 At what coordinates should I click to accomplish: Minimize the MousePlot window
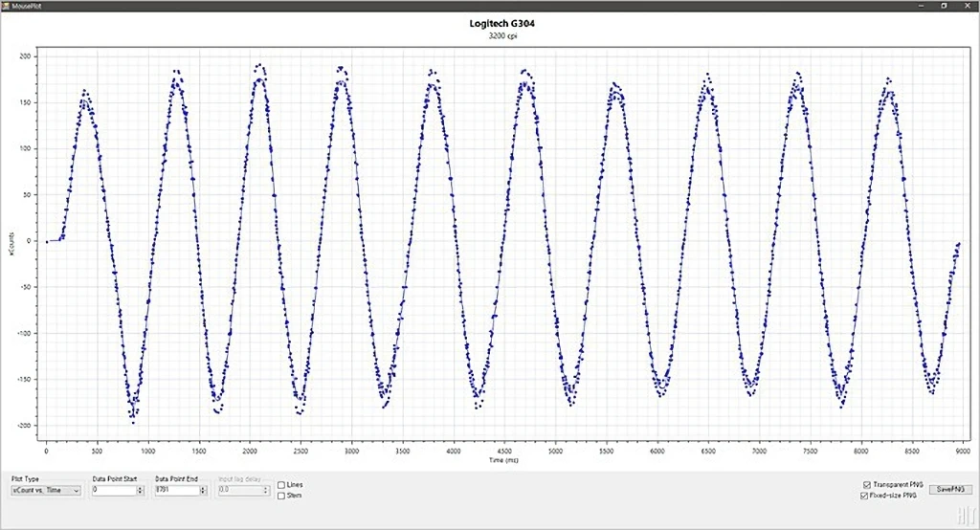click(922, 6)
